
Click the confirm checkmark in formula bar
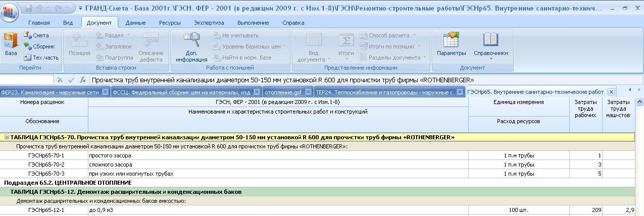71,80
